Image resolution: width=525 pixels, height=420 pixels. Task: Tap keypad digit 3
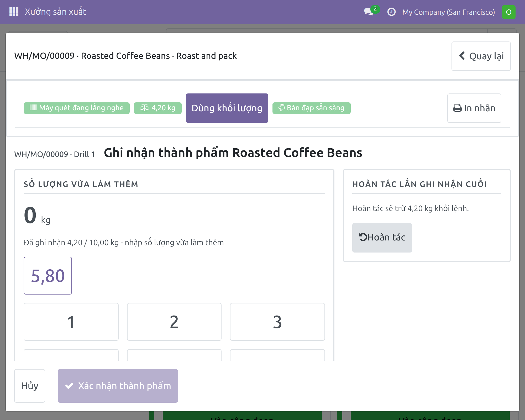click(277, 322)
